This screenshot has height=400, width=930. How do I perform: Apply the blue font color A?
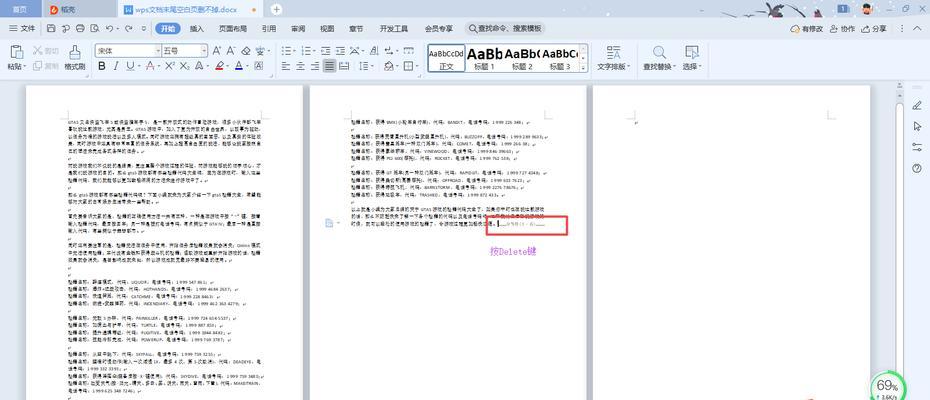[x=238, y=66]
